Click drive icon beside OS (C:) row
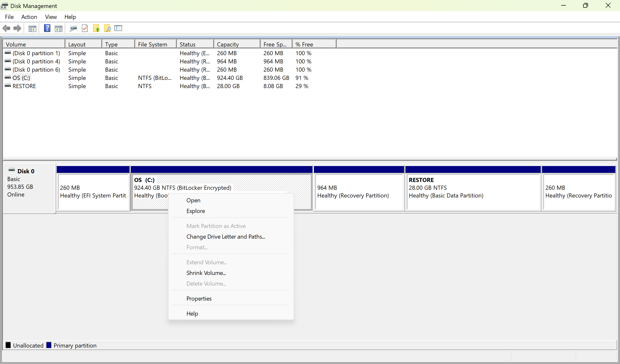The height and width of the screenshot is (364, 620). click(x=8, y=77)
